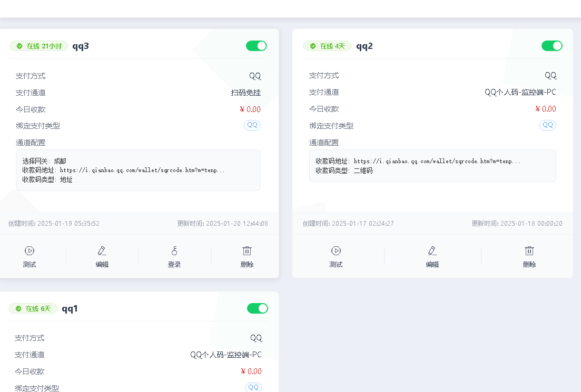Click the 收款码地址 URL in qq3 config
Image resolution: width=581 pixels, height=392 pixels.
click(142, 170)
